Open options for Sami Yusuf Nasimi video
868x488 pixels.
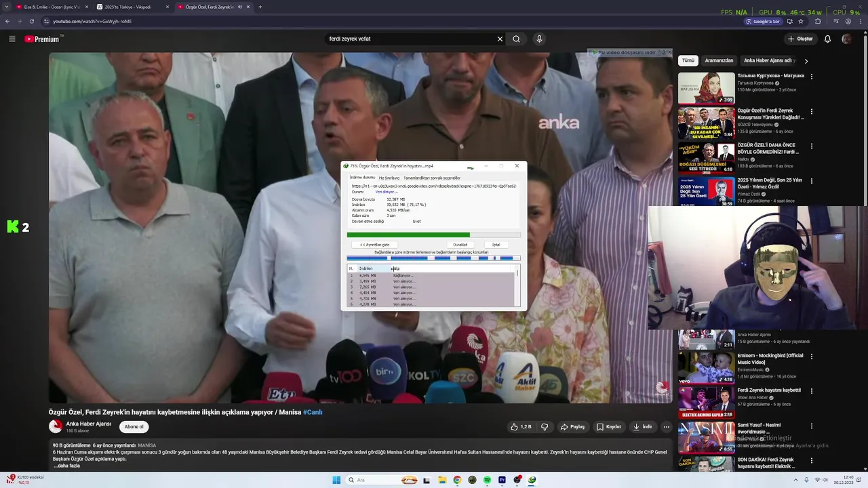click(812, 425)
